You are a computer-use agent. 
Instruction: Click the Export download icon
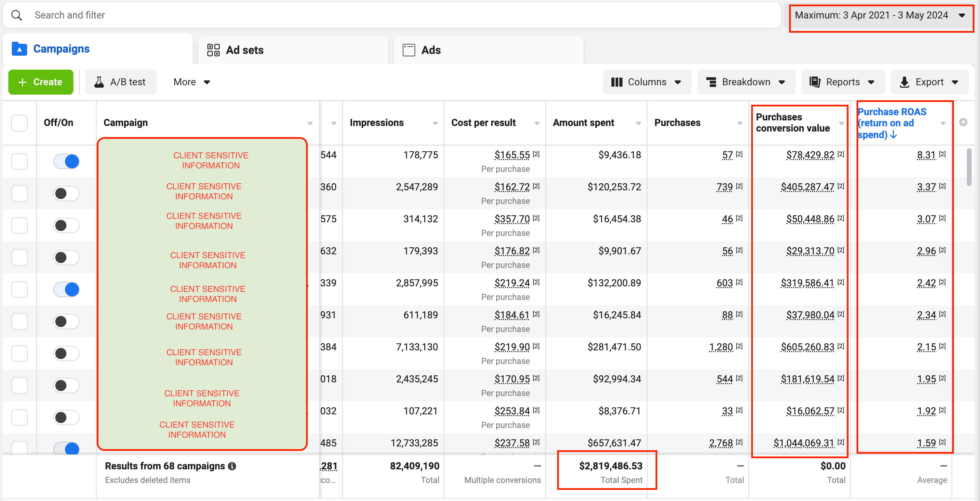click(904, 82)
